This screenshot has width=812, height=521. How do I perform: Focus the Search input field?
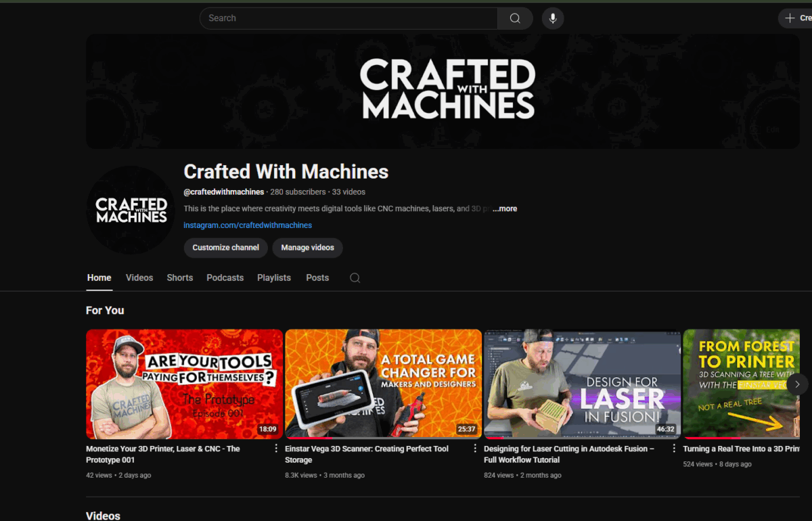point(348,18)
